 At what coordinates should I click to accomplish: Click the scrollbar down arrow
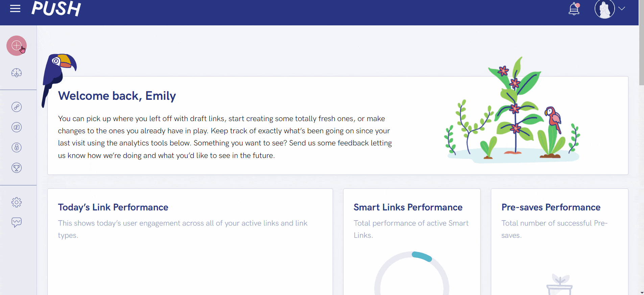[x=641, y=292]
